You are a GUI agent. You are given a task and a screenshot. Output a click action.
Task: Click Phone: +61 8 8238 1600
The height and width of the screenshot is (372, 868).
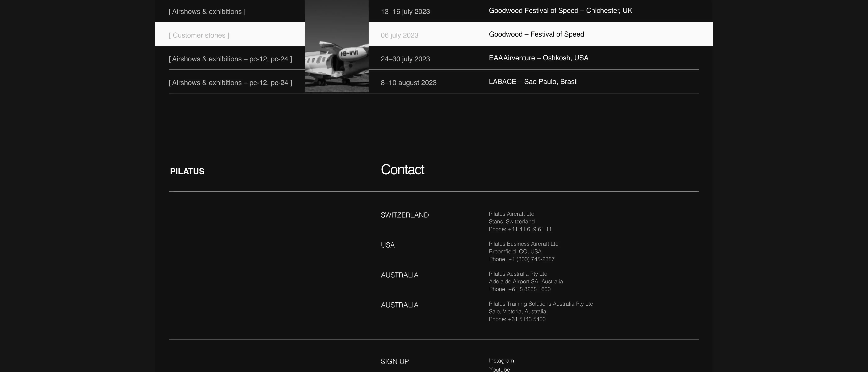click(x=520, y=289)
